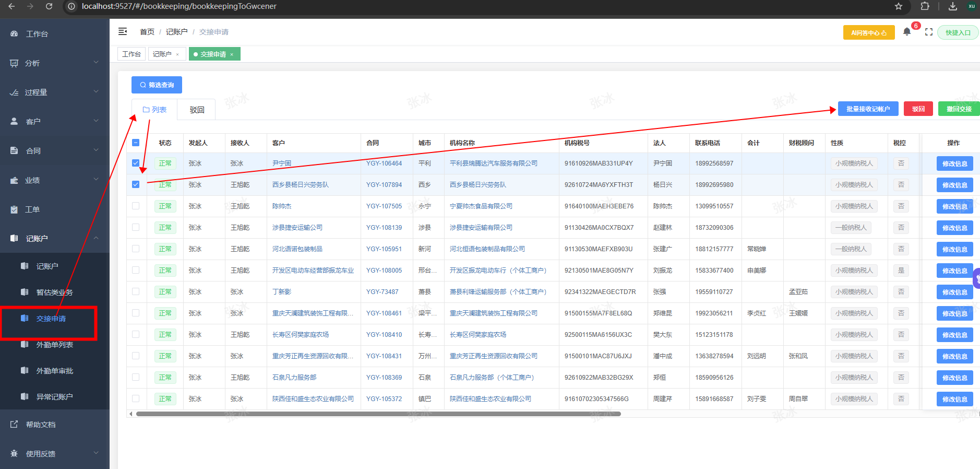The image size is (980, 469).
Task: Open the 工作台 page tab
Action: coord(132,54)
